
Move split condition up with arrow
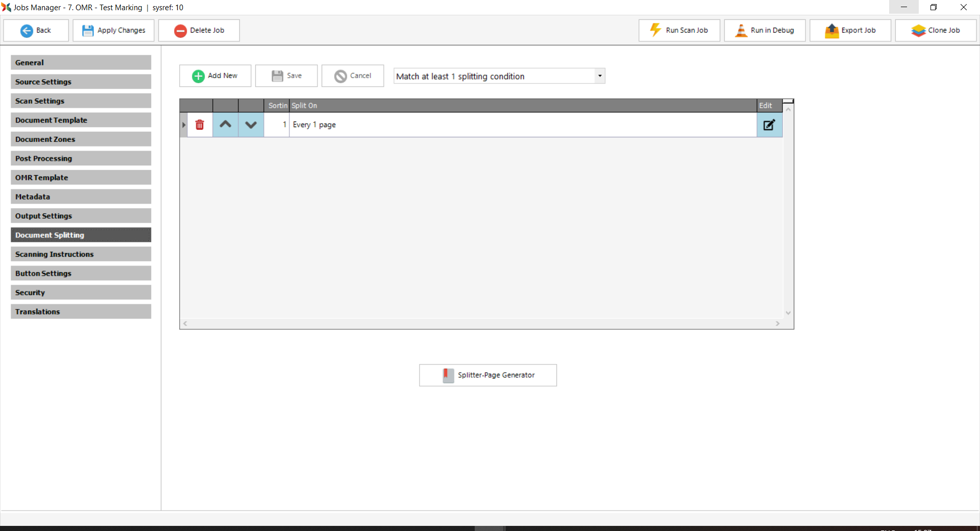pos(225,125)
